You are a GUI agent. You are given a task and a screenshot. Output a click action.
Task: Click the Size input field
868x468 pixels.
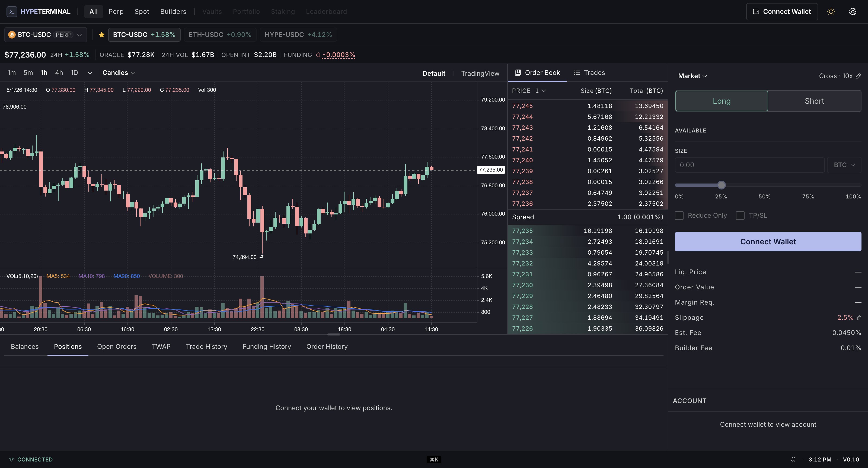coord(749,165)
